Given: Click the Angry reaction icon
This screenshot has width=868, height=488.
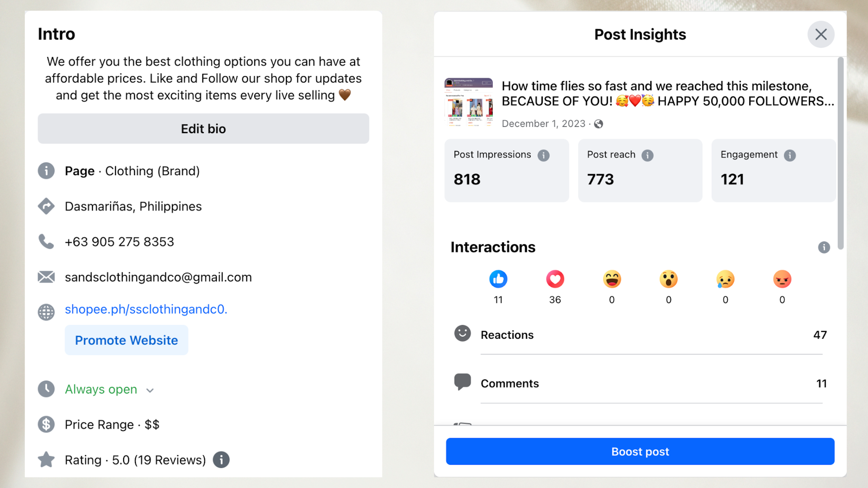Looking at the screenshot, I should [x=782, y=279].
